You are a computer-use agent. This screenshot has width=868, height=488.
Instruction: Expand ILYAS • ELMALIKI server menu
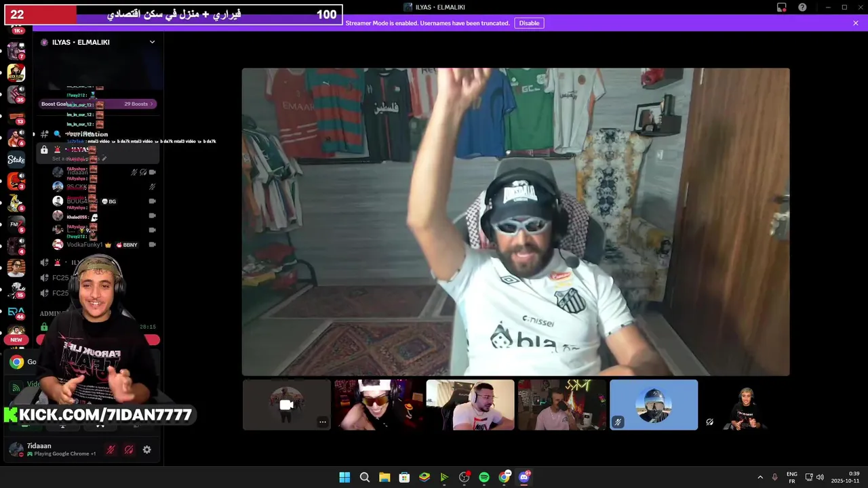coord(152,42)
